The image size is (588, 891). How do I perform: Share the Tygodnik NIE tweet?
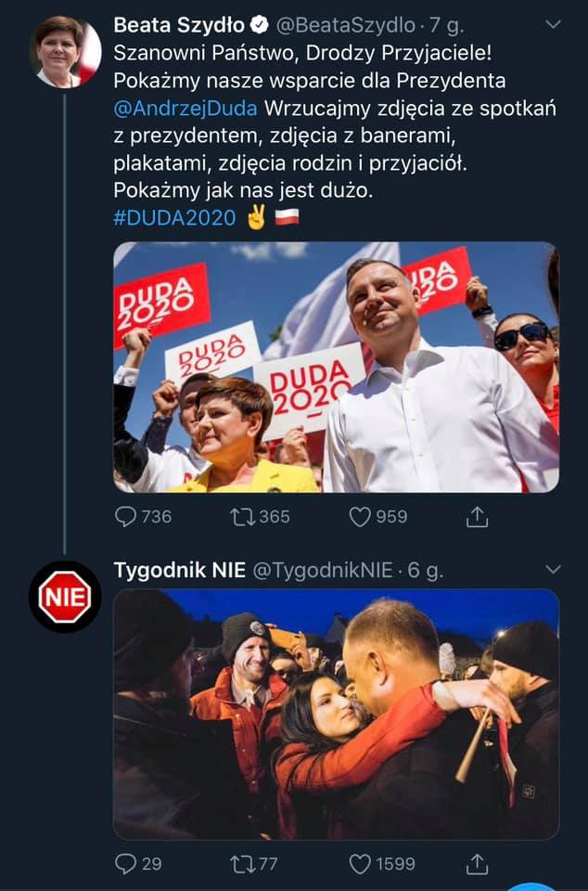[477, 864]
